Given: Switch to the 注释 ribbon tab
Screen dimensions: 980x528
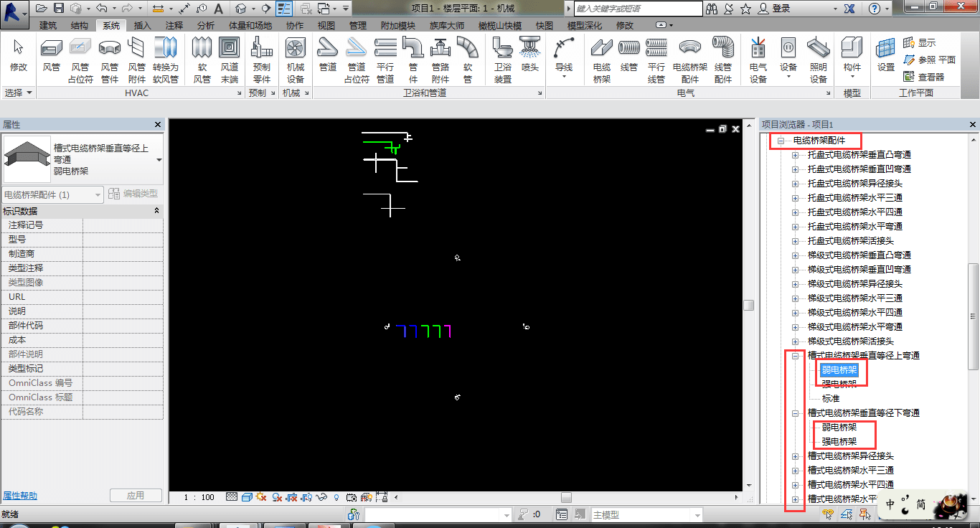Looking at the screenshot, I should coord(174,25).
